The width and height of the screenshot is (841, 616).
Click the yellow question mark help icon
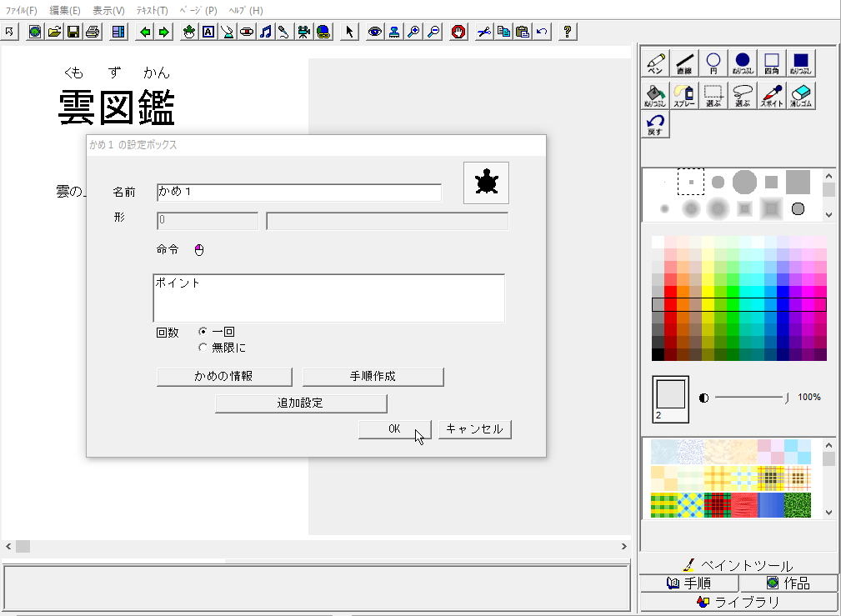(x=568, y=32)
